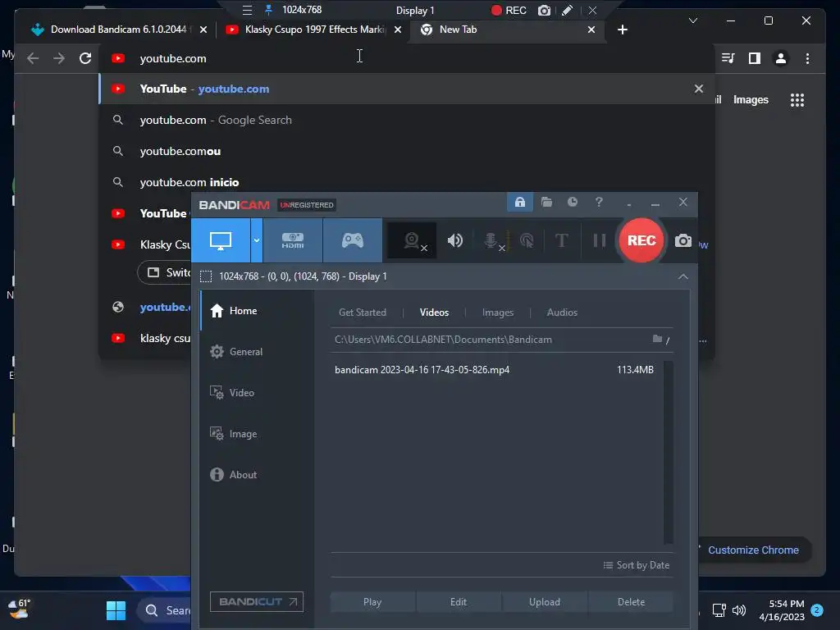This screenshot has height=630, width=840.
Task: Click the Upload button in Bandicam
Action: 545,601
